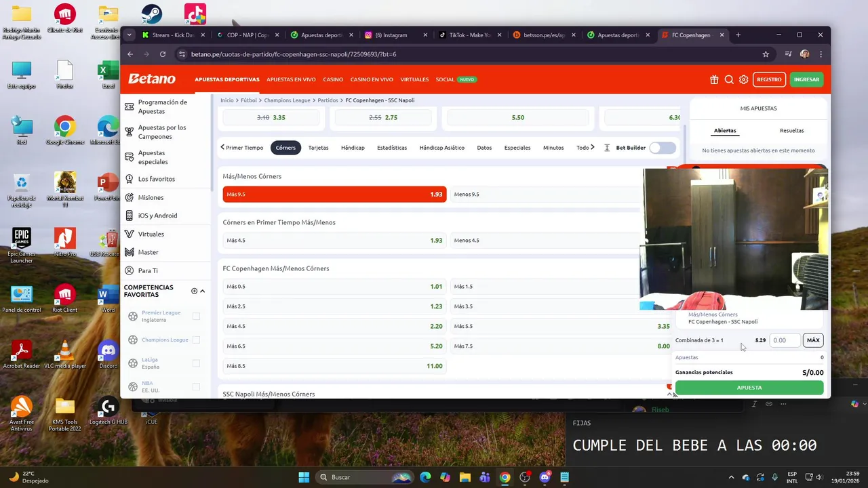Show hidden system tray icons
Screen dimensions: 868x488
click(x=731, y=477)
